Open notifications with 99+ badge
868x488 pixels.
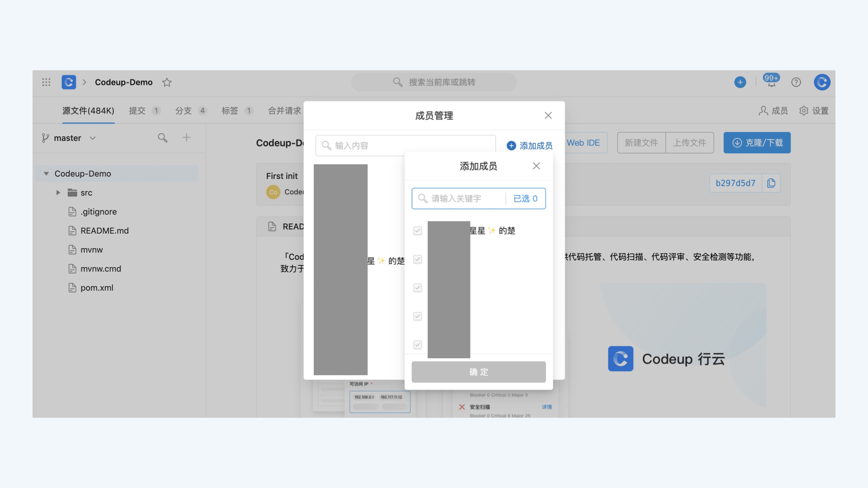coord(771,81)
